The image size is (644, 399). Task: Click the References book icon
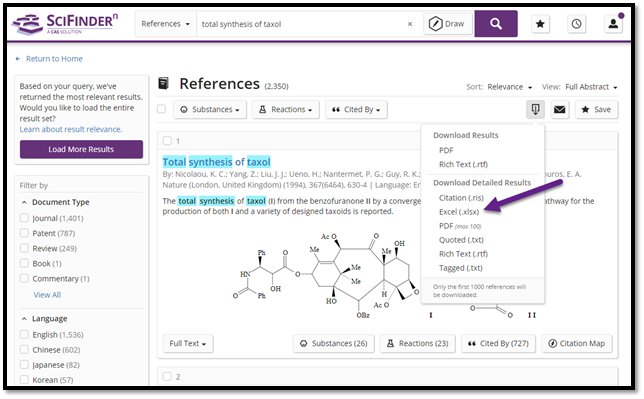click(163, 83)
